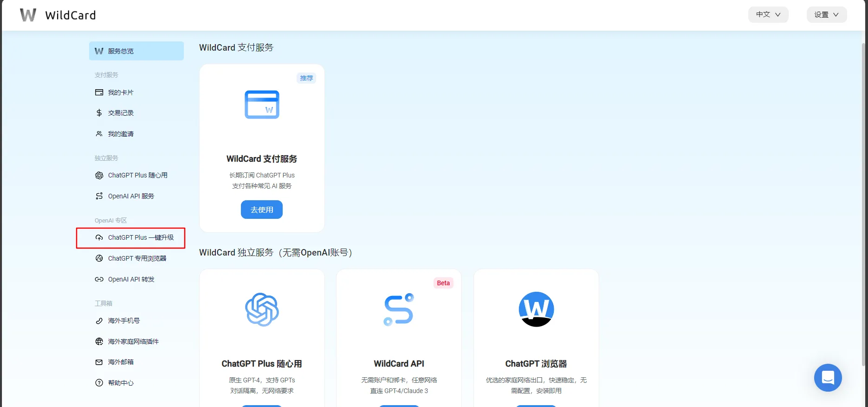This screenshot has width=868, height=407.
Task: Open the 中文 language dropdown
Action: coord(768,14)
